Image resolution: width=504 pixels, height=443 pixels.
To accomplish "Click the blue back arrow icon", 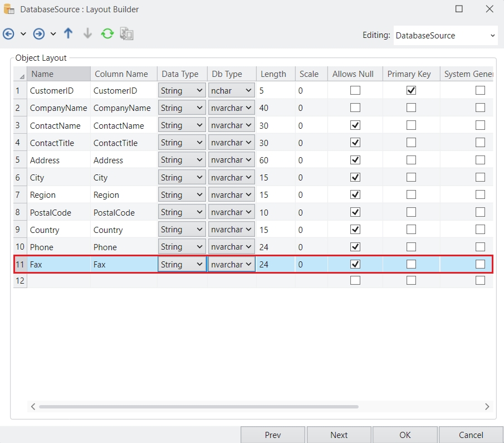I will tap(8, 34).
